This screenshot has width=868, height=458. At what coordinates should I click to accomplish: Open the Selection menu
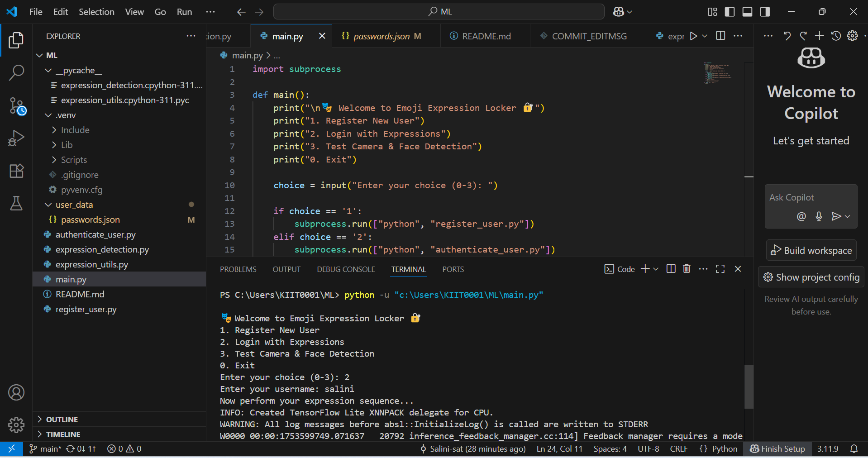tap(96, 12)
